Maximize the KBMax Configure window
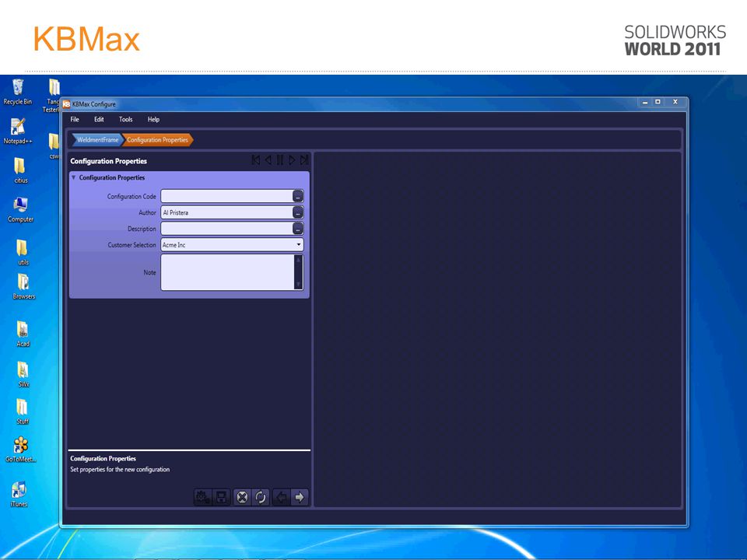The width and height of the screenshot is (747, 560). (658, 103)
